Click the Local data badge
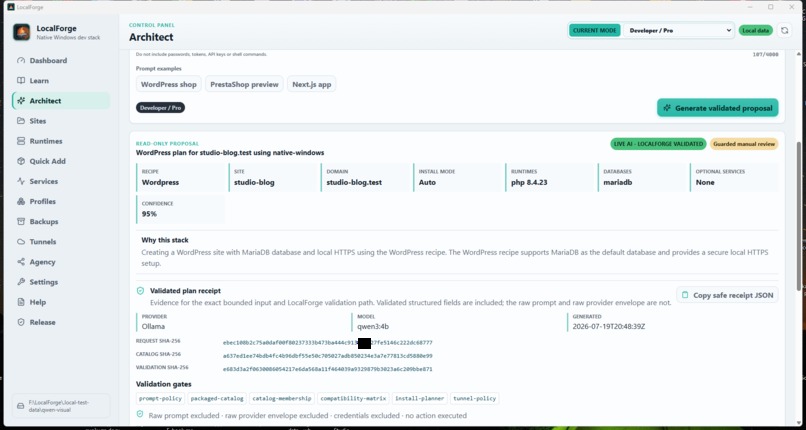This screenshot has width=806, height=430. [x=756, y=30]
